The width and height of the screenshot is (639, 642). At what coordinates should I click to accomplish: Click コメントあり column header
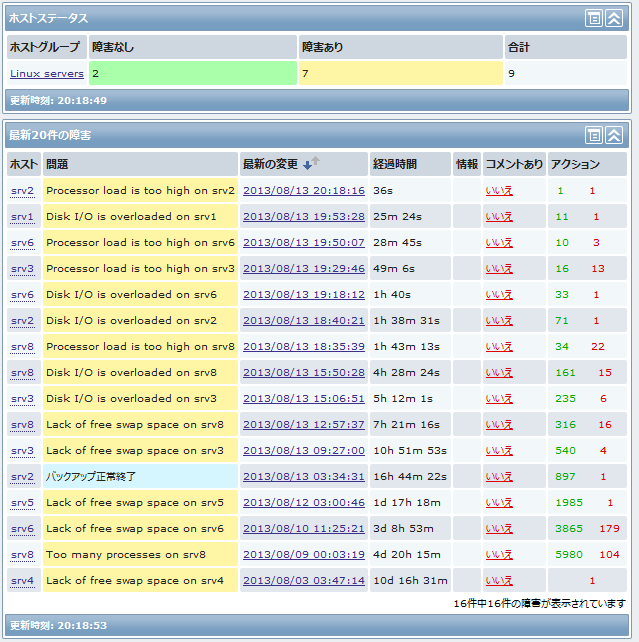click(514, 164)
